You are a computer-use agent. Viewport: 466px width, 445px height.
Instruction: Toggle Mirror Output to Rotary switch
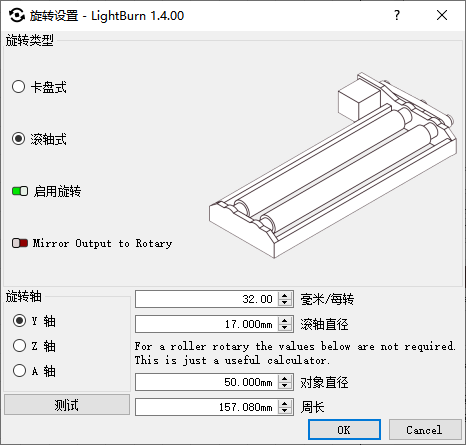(20, 243)
